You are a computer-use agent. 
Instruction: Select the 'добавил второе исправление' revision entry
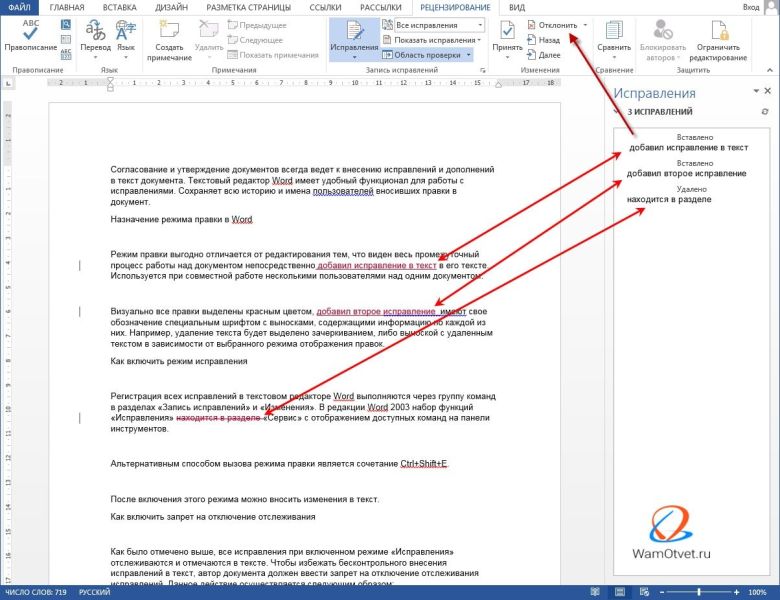(686, 173)
